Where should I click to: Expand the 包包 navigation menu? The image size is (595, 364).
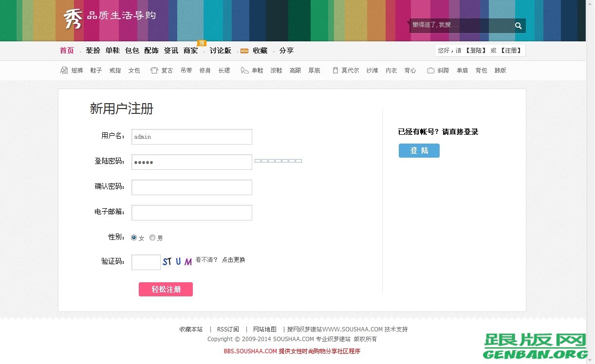point(131,50)
